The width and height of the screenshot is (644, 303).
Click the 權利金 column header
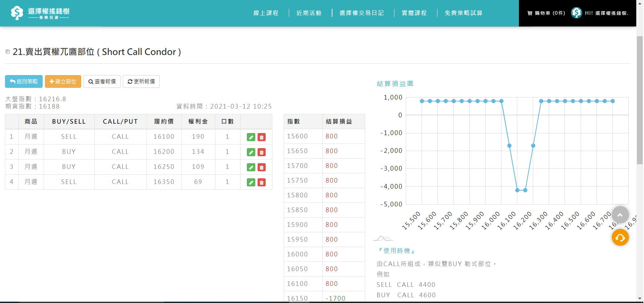198,121
